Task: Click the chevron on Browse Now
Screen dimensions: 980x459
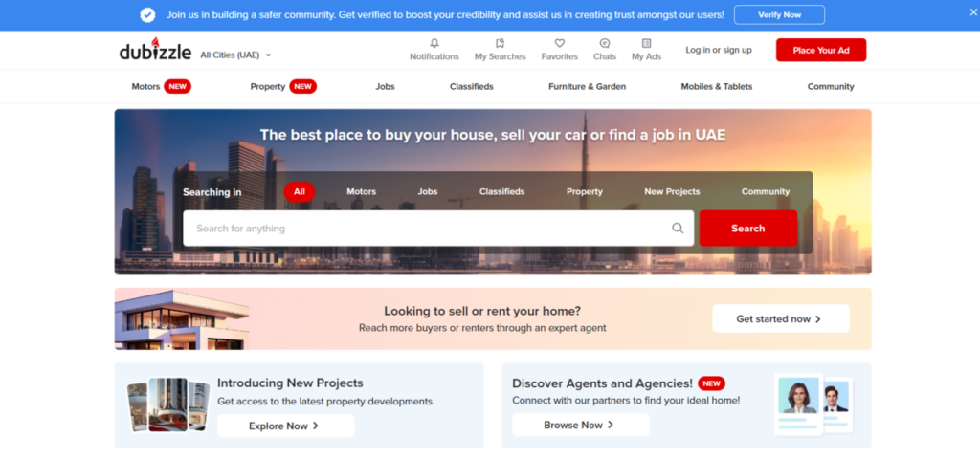Action: pos(611,425)
